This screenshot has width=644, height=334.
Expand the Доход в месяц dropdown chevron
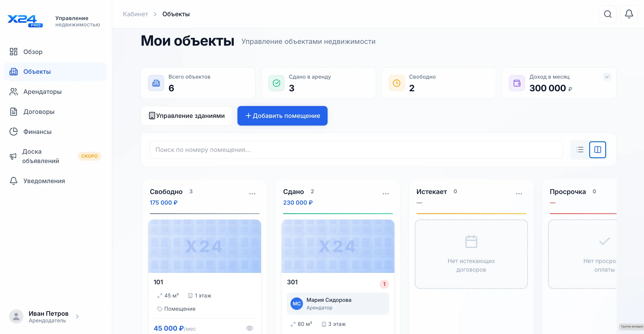click(607, 77)
